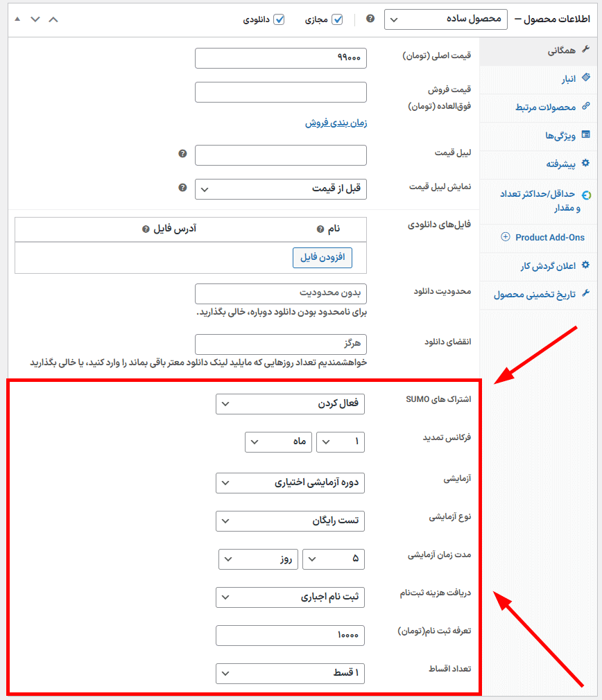Open renewal frequency number dropdown showing ۱
Screen dimensions: 602x700
[341, 442]
